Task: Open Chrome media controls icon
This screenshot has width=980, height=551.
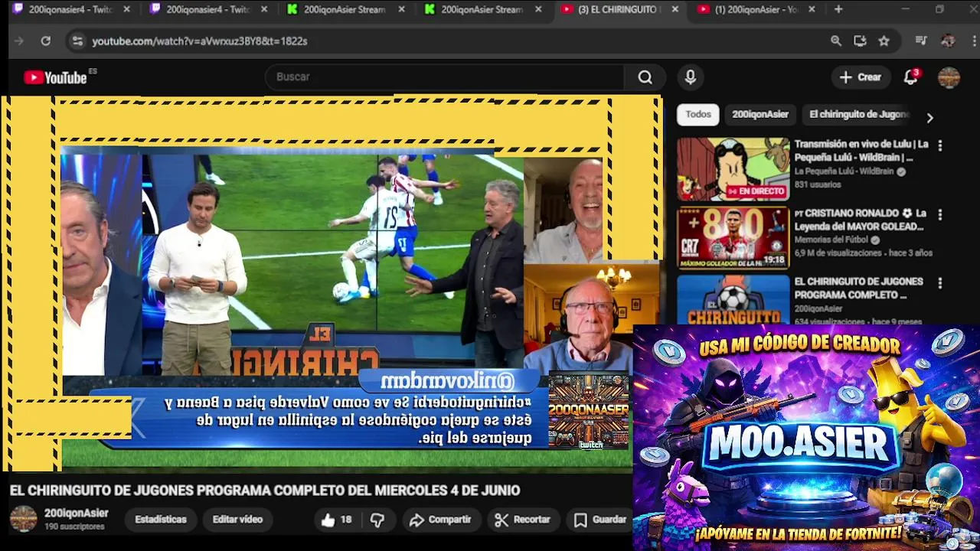Action: point(921,41)
